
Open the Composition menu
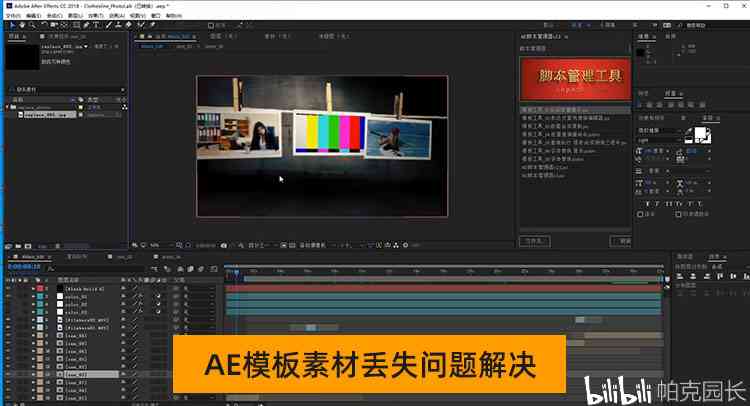point(54,16)
